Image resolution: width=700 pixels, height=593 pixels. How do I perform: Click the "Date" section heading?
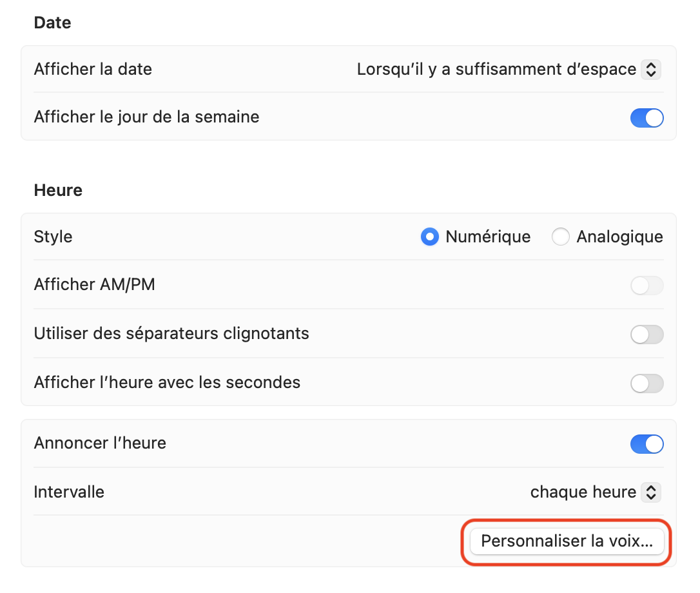pos(52,23)
